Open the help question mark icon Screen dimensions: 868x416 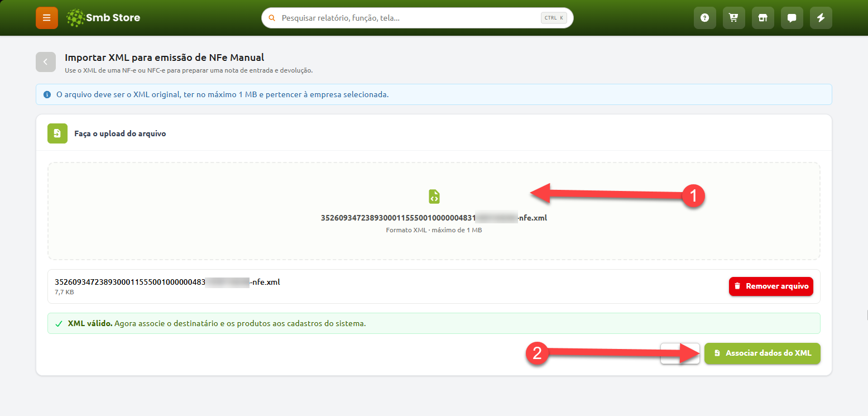[705, 18]
